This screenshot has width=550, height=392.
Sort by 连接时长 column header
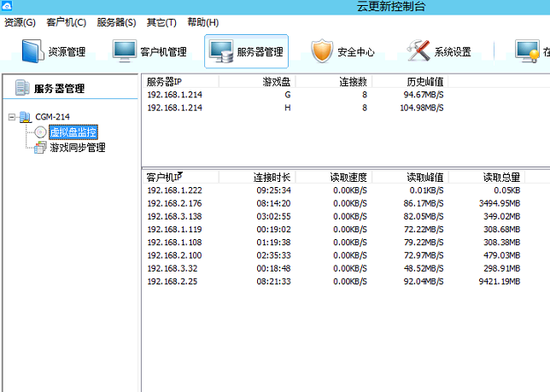click(257, 177)
